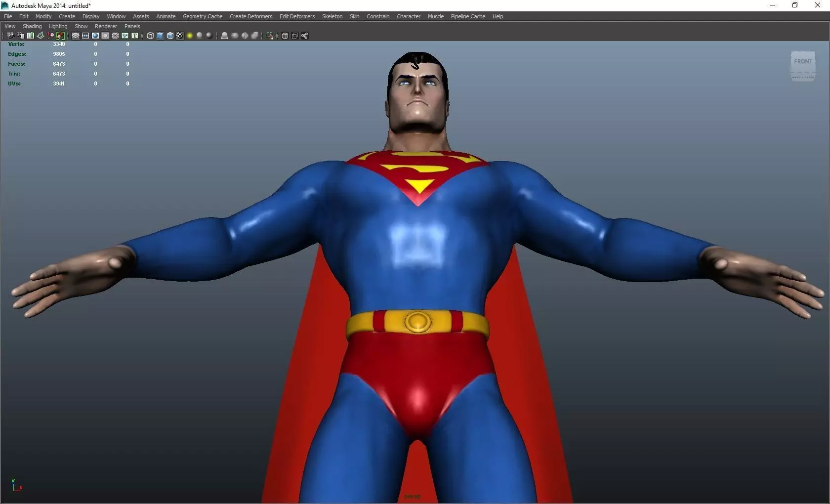Restore down the Maya window
Screen dimensions: 830x504
[x=795, y=5]
